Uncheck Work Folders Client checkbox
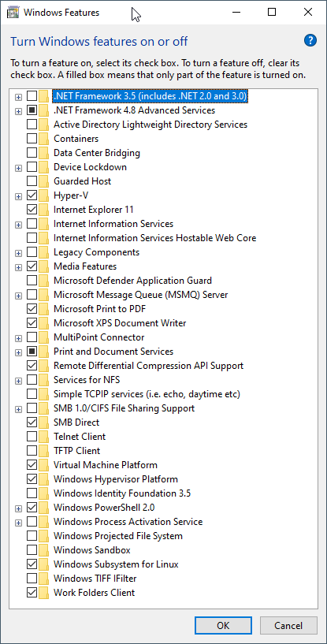 [x=32, y=593]
